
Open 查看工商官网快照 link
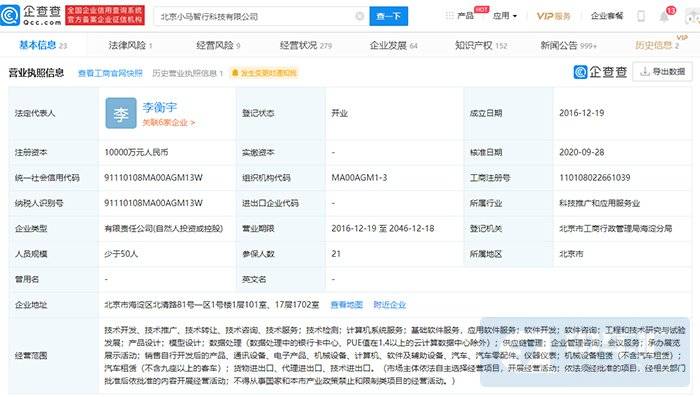tap(110, 73)
